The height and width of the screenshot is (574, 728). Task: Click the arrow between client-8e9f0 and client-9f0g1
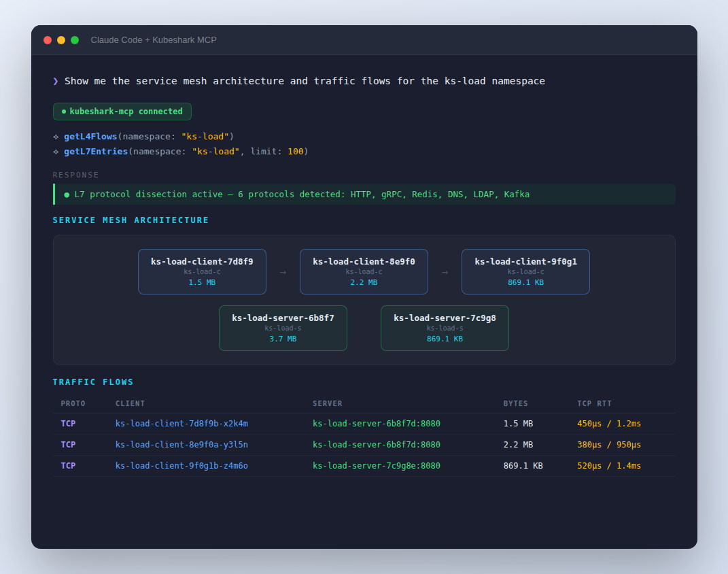[x=445, y=271]
